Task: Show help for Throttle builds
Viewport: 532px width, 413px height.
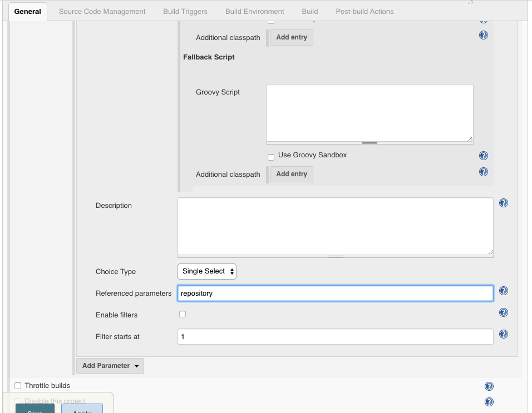Action: click(x=489, y=387)
